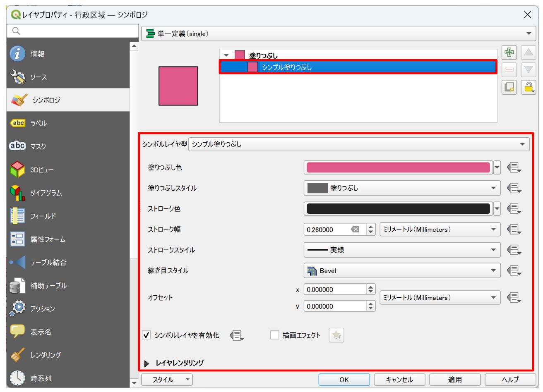Click the ヘルプ button
Image resolution: width=543 pixels, height=392 pixels.
510,380
